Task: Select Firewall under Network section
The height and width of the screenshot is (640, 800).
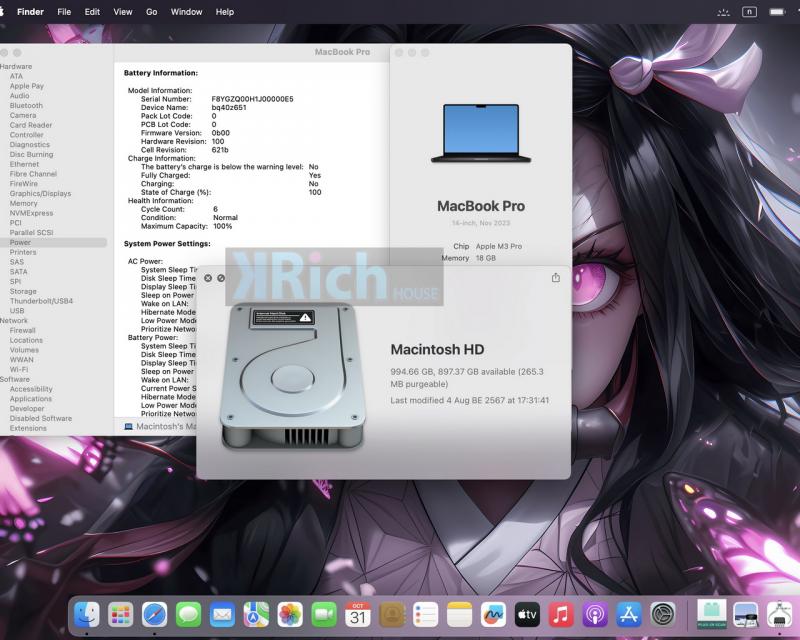Action: tap(23, 330)
